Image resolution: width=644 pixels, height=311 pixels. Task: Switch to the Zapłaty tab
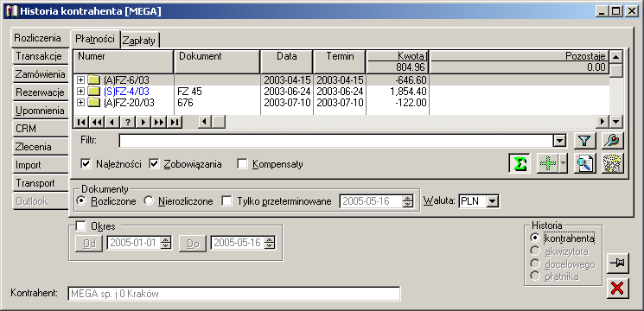139,41
